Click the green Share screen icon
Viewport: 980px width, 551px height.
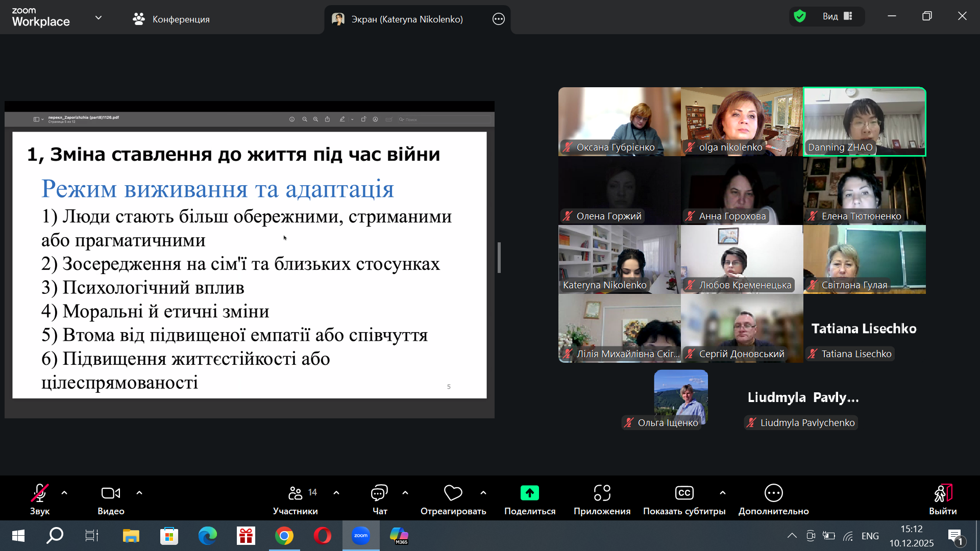click(529, 493)
